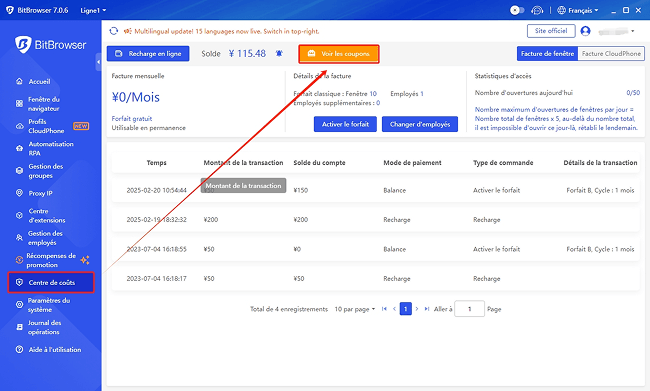
Task: Click the Gestion des employés person icon
Action: [x=19, y=238]
